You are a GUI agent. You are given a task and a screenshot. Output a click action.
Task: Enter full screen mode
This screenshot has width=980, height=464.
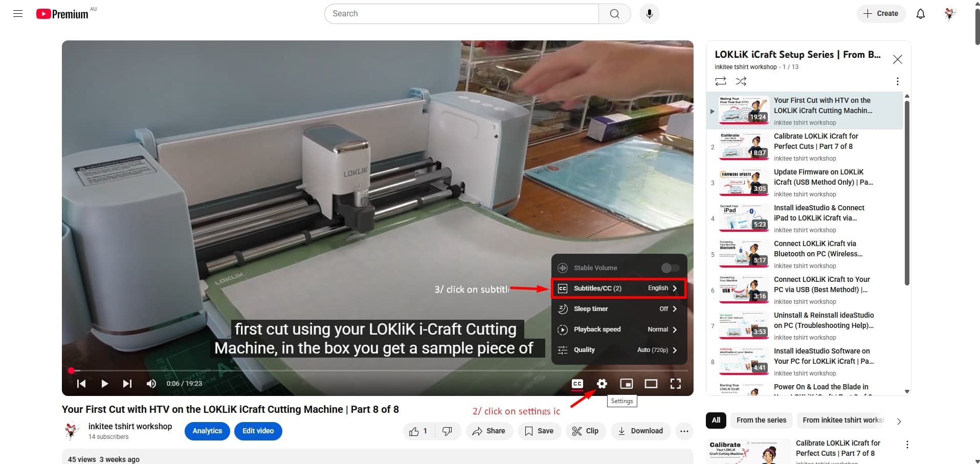coord(676,384)
